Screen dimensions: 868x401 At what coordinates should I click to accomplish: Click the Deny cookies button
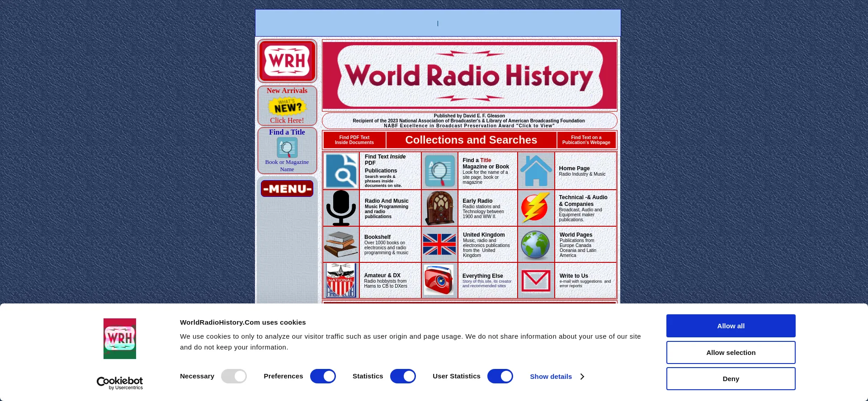point(731,379)
